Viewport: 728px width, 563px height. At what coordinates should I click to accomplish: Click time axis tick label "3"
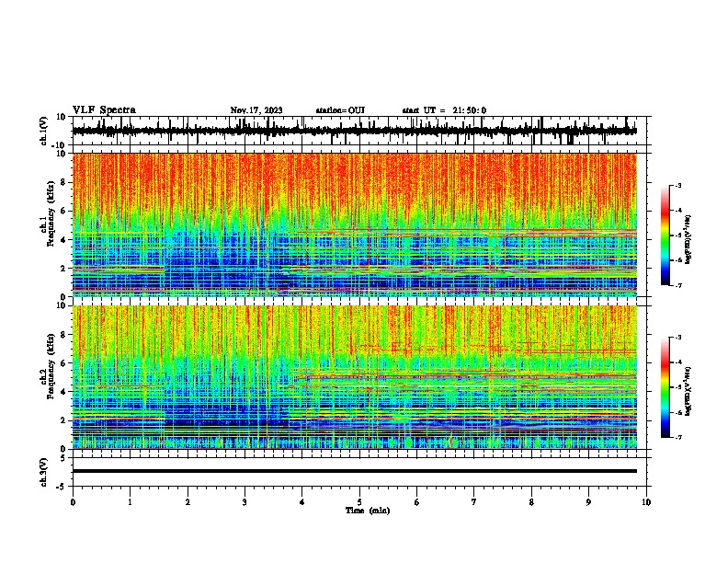pyautogui.click(x=245, y=502)
